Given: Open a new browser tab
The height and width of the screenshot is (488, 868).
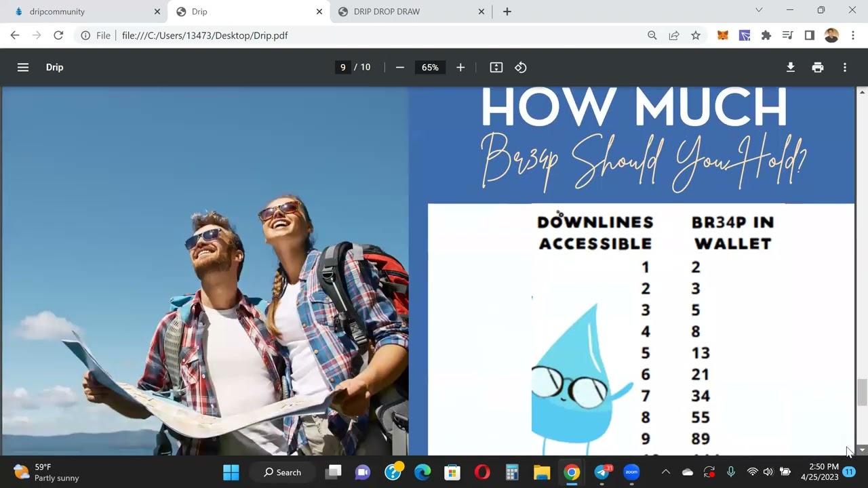Looking at the screenshot, I should pos(507,12).
